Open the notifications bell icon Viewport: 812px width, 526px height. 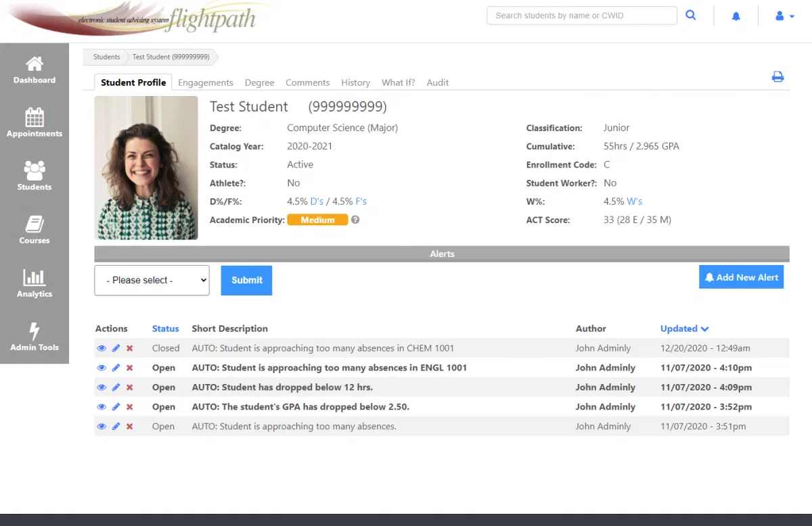(x=736, y=16)
